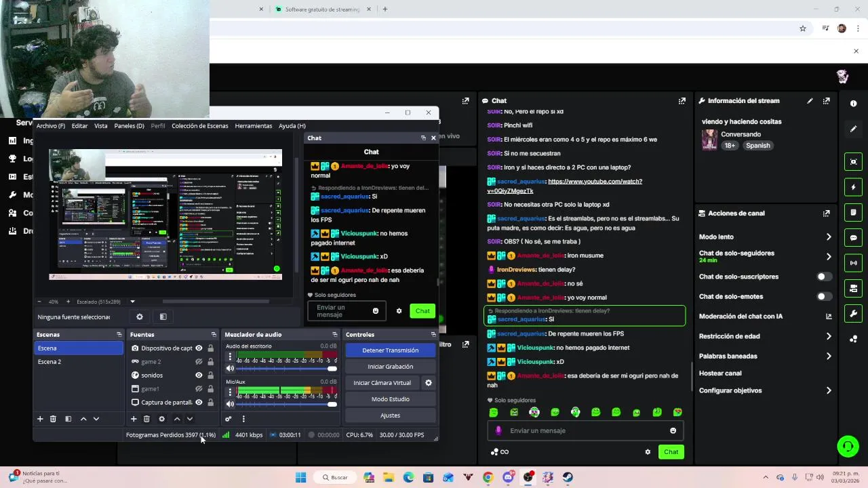Click wrench icon in right sidebar

853,313
